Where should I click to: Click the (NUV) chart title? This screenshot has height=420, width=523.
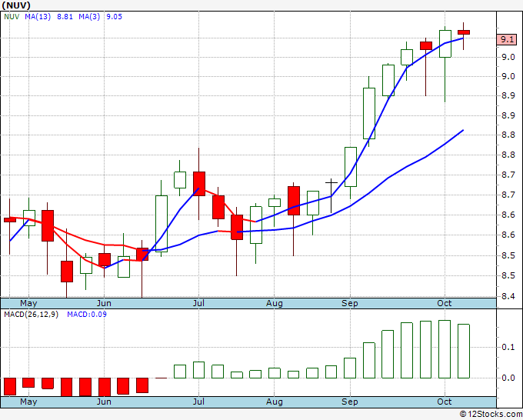[16, 5]
